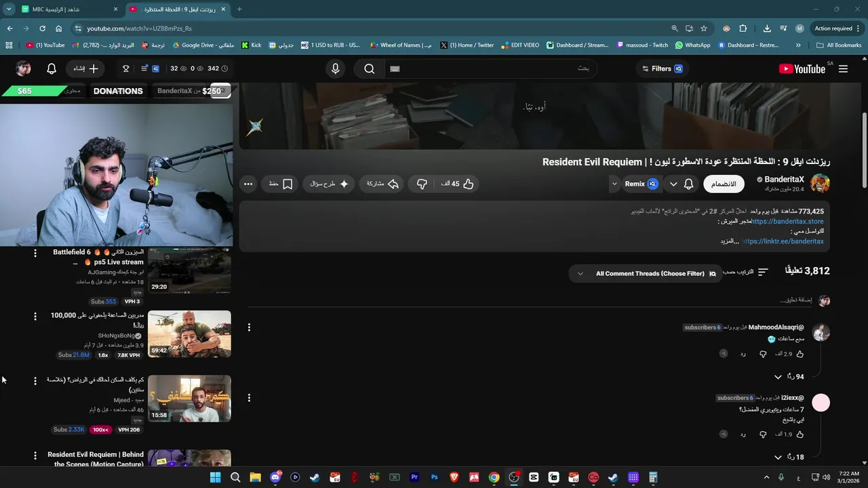The height and width of the screenshot is (488, 868).
Task: Click the search magnifier button
Action: [x=369, y=68]
